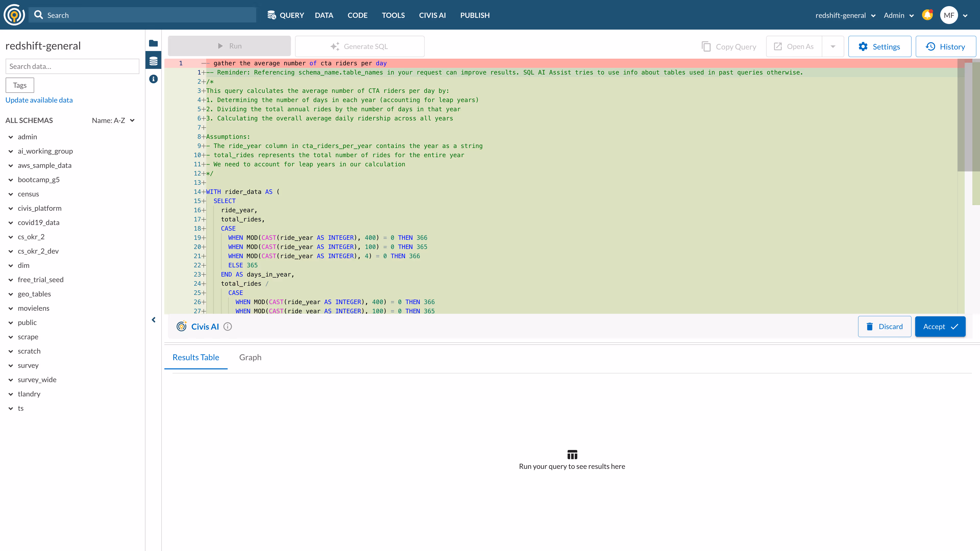Click the table icon above 'Run your query'
The width and height of the screenshot is (980, 551).
pyautogui.click(x=572, y=454)
